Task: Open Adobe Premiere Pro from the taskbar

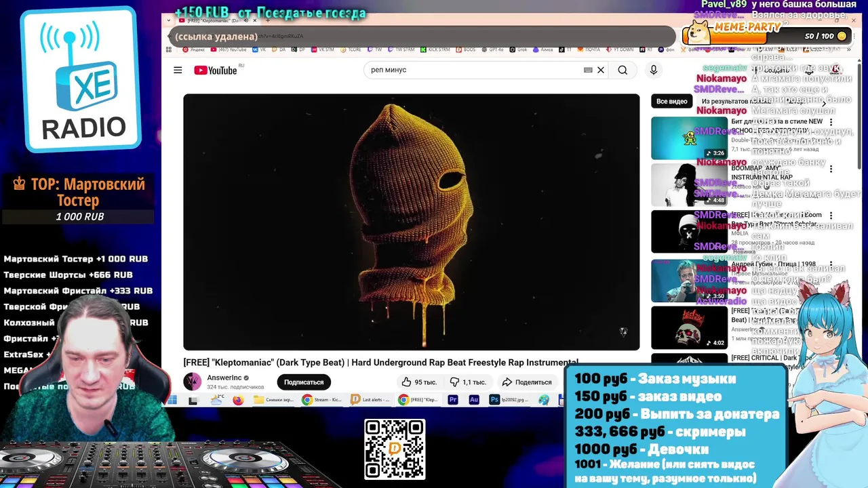Action: (x=453, y=400)
